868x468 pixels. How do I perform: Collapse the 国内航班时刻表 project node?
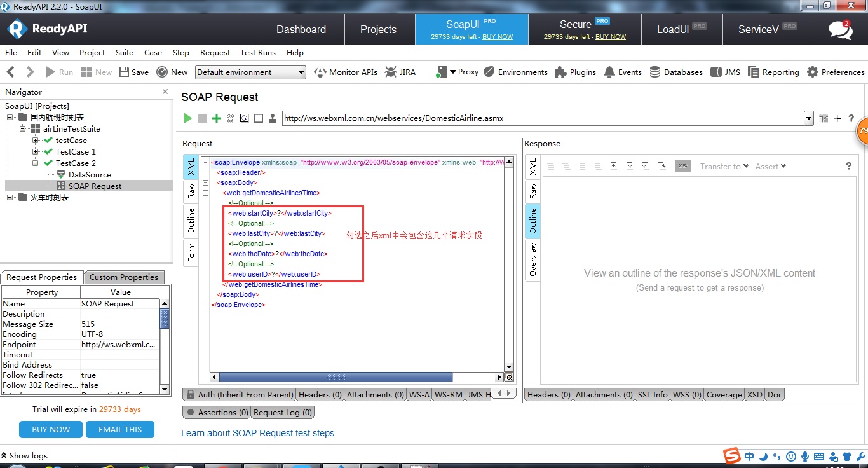pyautogui.click(x=10, y=118)
